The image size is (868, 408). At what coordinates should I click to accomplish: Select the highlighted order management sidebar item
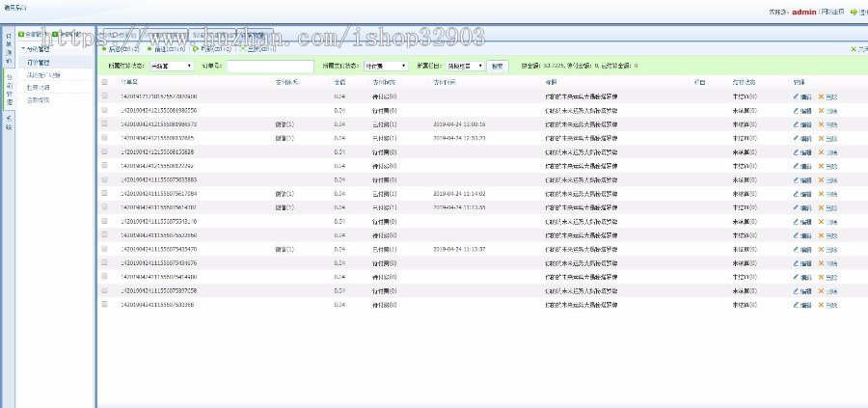tap(39, 62)
